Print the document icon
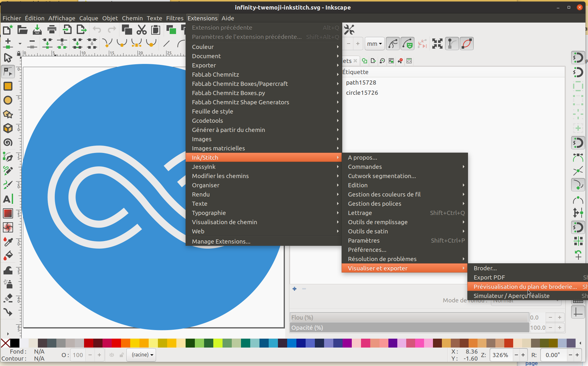 click(52, 30)
